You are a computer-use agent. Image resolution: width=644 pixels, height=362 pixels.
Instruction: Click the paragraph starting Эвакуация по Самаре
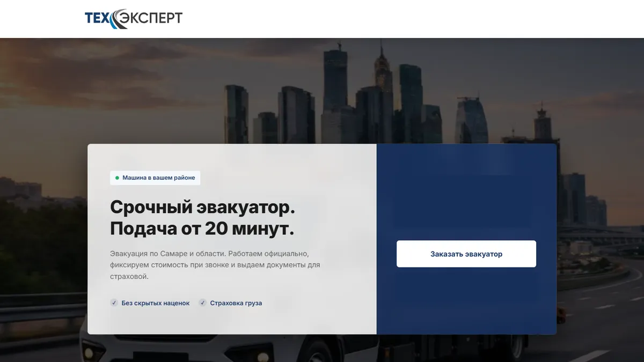[x=215, y=265]
